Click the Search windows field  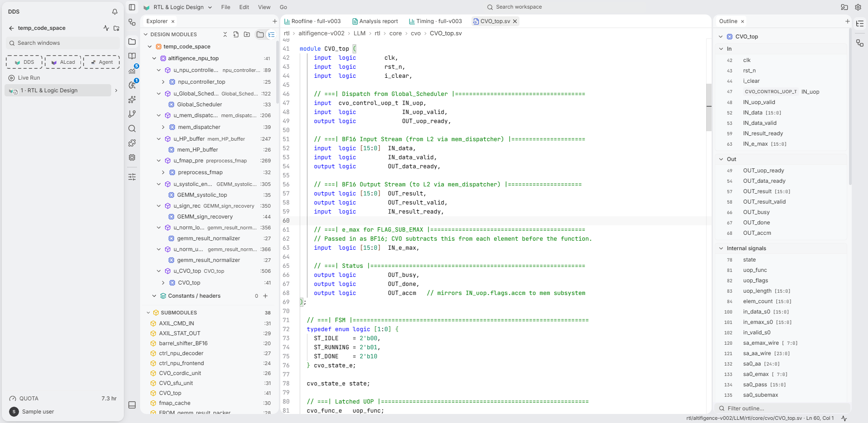(63, 43)
